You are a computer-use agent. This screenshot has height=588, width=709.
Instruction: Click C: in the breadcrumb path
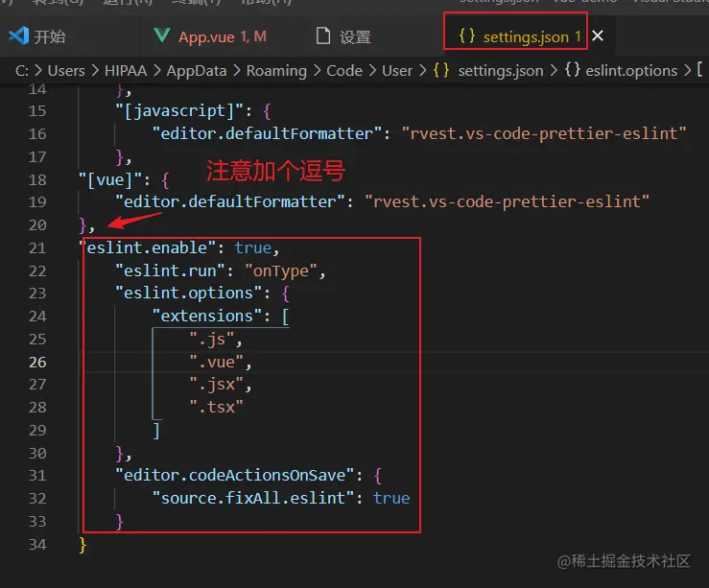coord(22,71)
